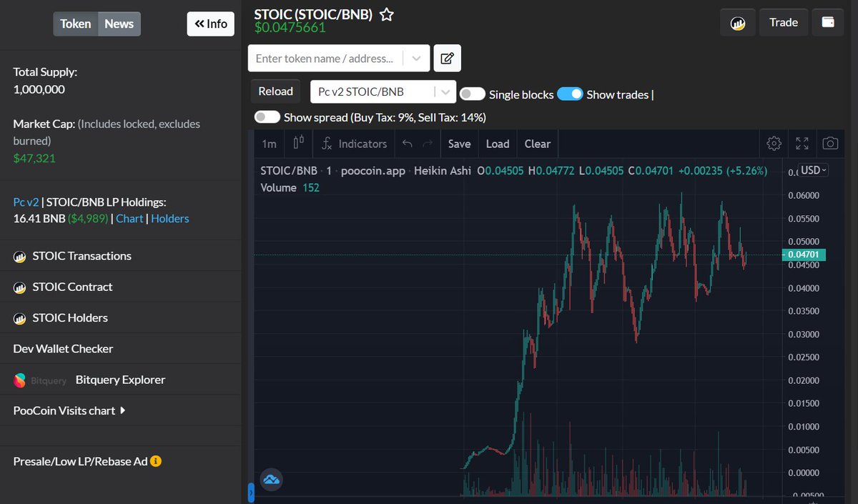Click the $47,321 market cap value
The image size is (858, 504).
[x=34, y=158]
